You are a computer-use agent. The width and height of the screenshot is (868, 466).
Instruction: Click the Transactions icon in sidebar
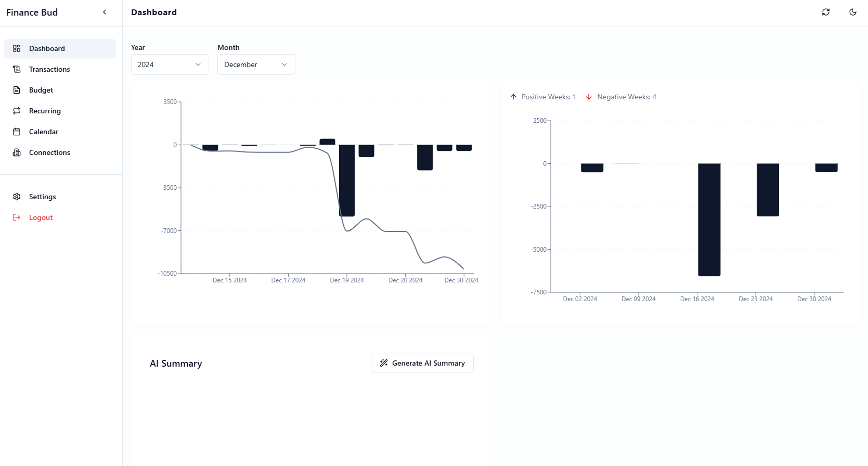point(17,69)
